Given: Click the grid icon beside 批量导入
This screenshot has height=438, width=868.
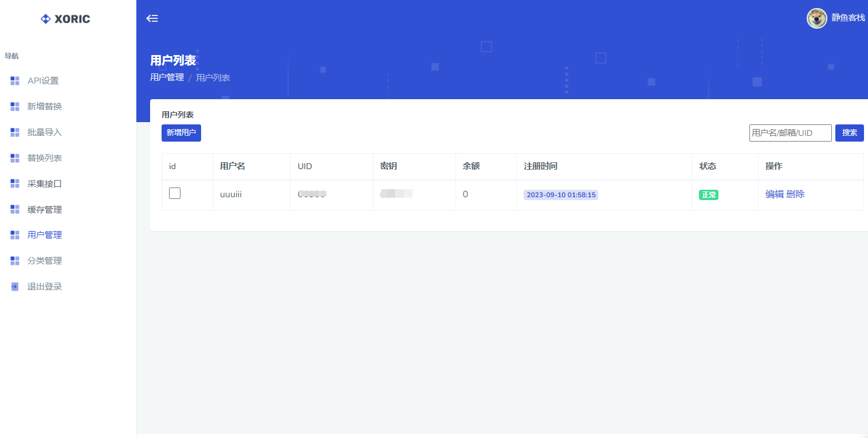Looking at the screenshot, I should (x=15, y=132).
